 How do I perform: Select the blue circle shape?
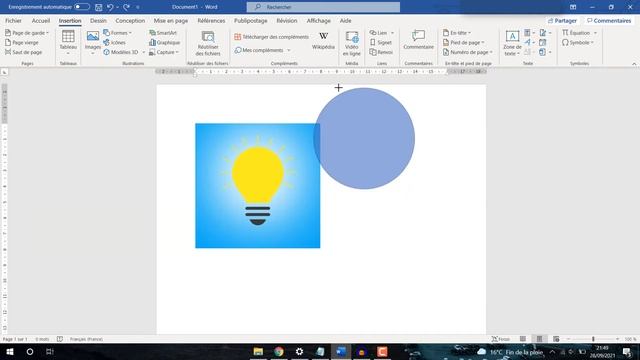[364, 138]
